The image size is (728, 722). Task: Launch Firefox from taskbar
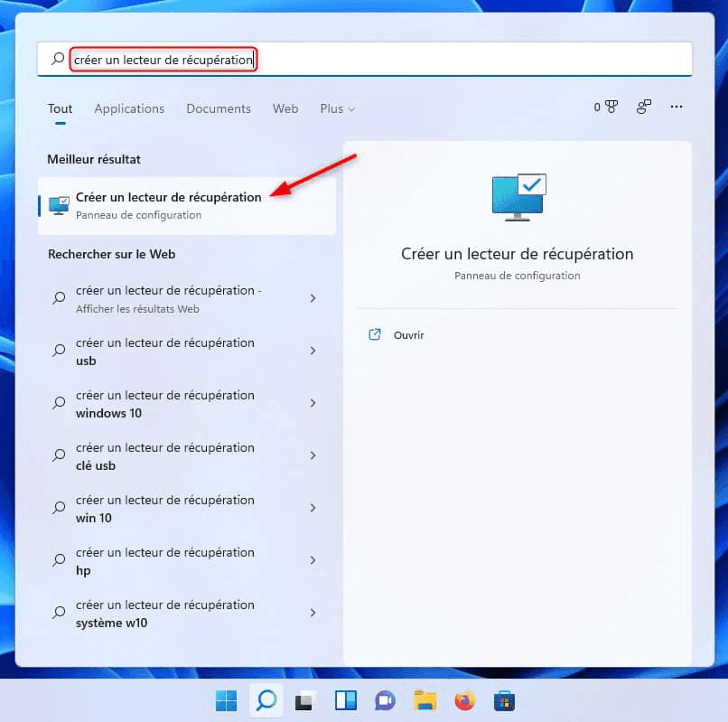coord(465,700)
